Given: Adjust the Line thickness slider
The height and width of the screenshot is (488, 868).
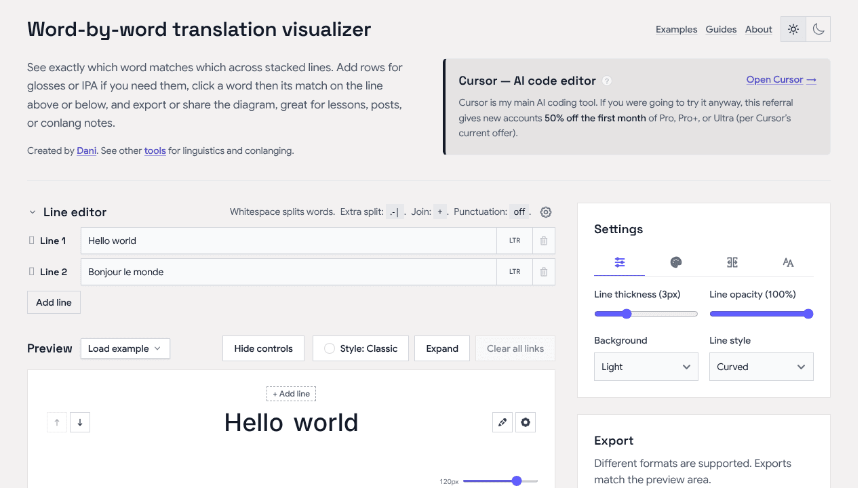Looking at the screenshot, I should pyautogui.click(x=646, y=314).
